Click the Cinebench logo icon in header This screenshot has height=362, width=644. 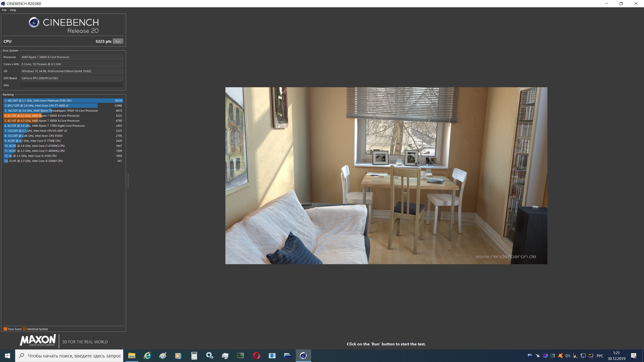pyautogui.click(x=34, y=23)
